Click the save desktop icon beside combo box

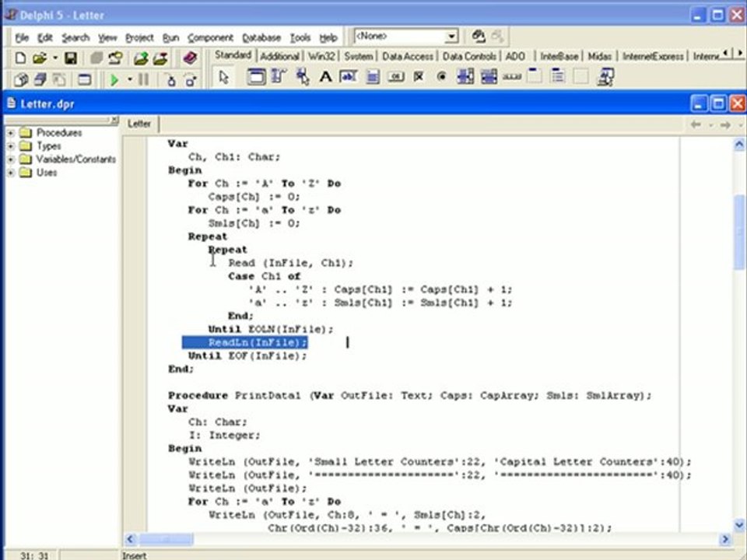[x=479, y=37]
